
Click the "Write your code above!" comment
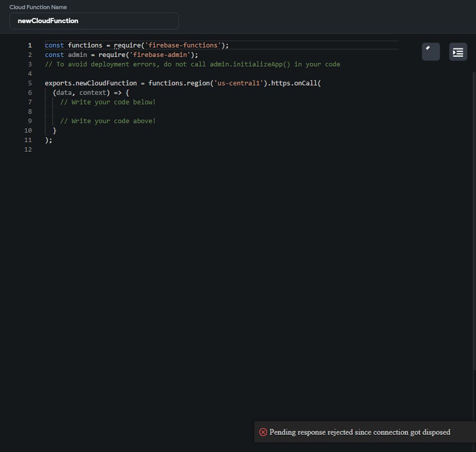(x=108, y=121)
